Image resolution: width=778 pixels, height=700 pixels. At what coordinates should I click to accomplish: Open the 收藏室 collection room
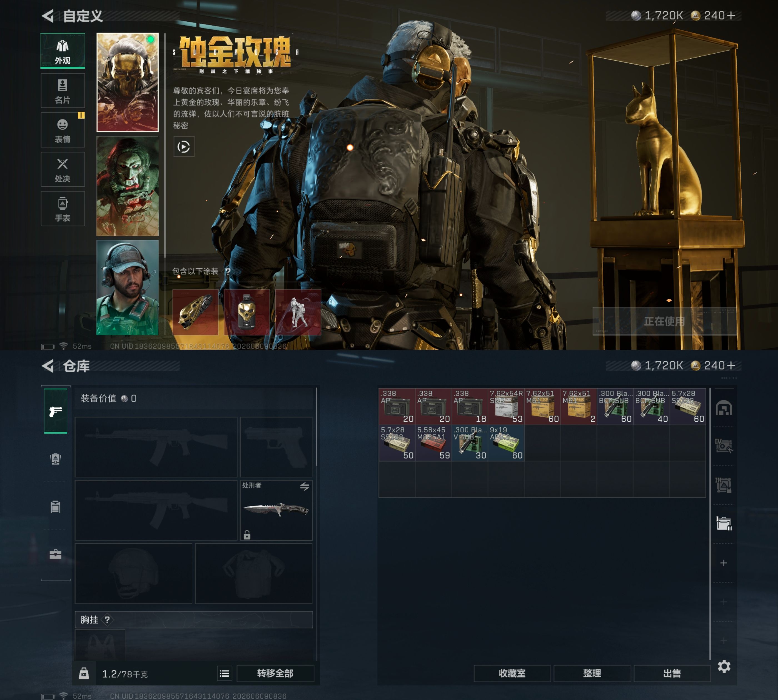(x=513, y=673)
